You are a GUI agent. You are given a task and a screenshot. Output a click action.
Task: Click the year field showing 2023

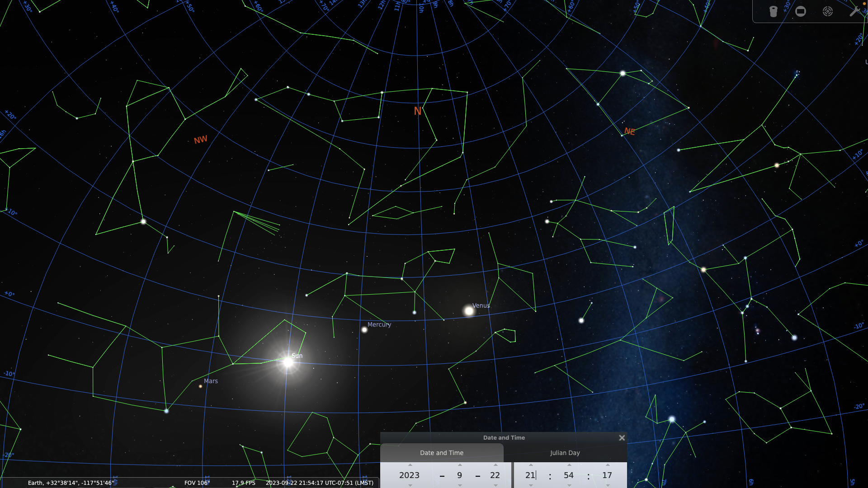point(409,475)
